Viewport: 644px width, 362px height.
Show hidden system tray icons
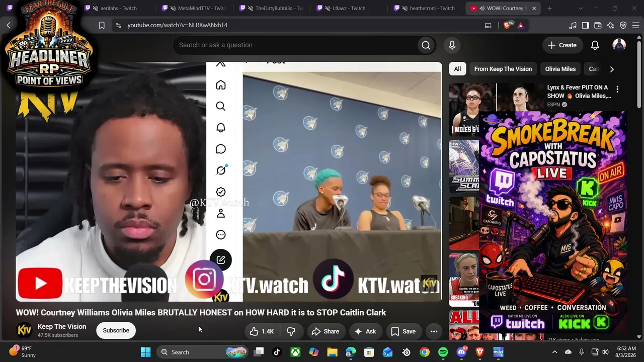[x=554, y=352]
